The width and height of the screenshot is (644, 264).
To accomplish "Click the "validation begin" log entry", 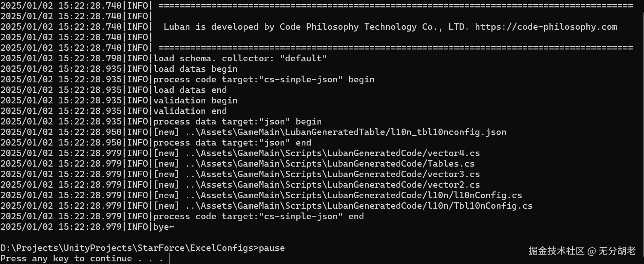I will 195,100.
